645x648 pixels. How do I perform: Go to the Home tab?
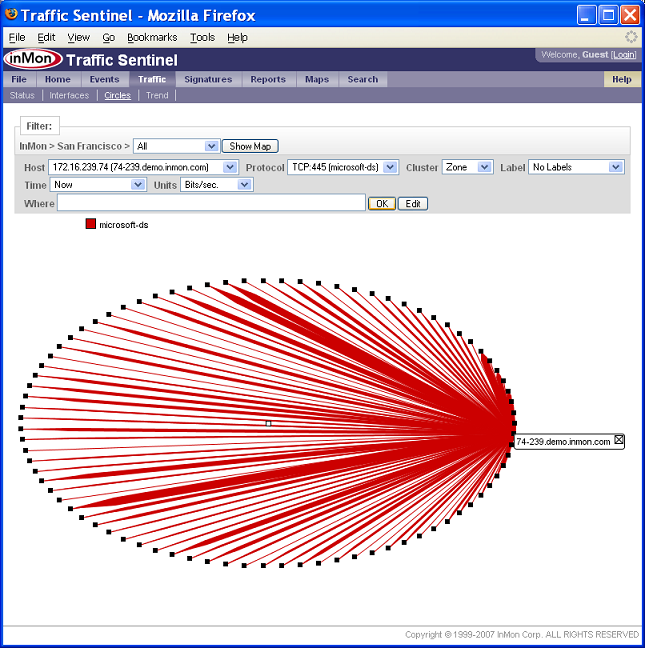[57, 79]
